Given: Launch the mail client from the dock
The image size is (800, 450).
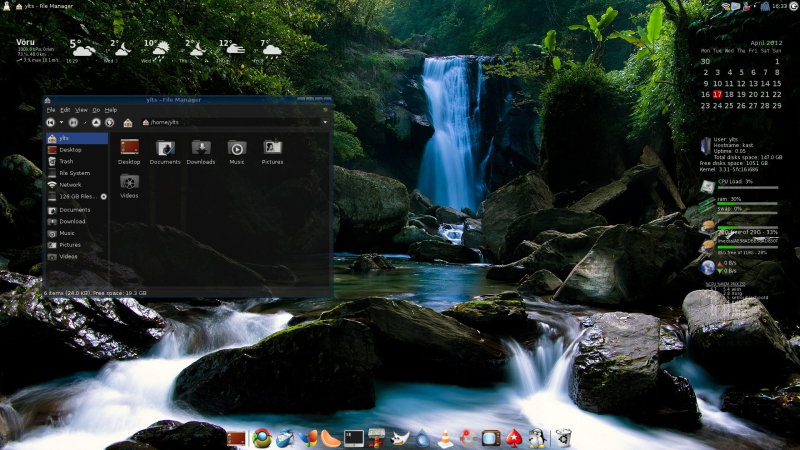Looking at the screenshot, I should [285, 438].
